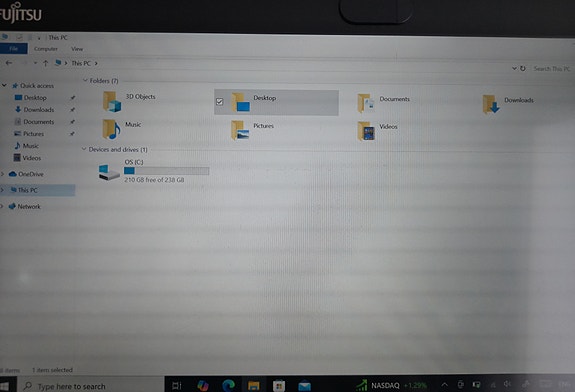This screenshot has width=575, height=392.
Task: Open address bar history dropdown
Action: tap(514, 68)
